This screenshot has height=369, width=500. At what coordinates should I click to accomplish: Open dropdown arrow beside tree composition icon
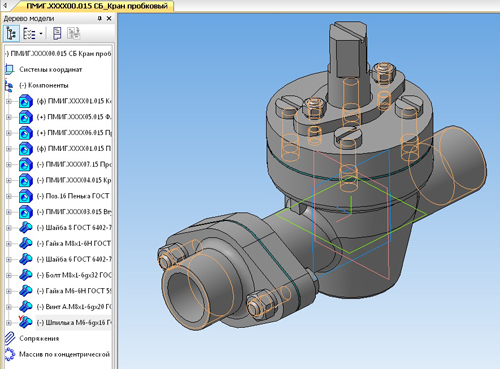click(41, 34)
